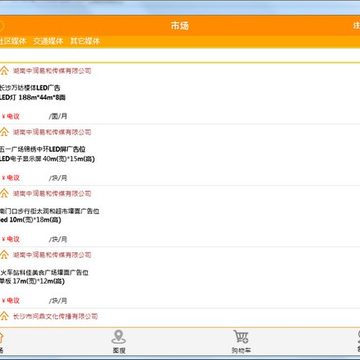Viewport: 360px width, 360px height.
Task: Click ¥电议 price of 长沙万达楼体 listing
Action: tap(11, 116)
